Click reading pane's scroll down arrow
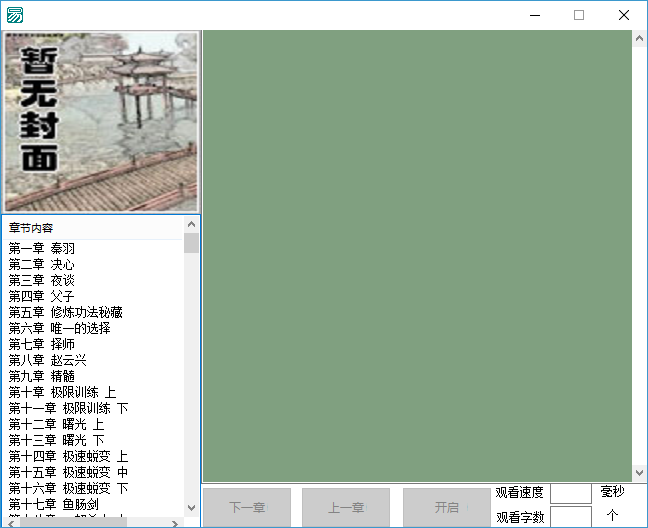 tap(640, 474)
